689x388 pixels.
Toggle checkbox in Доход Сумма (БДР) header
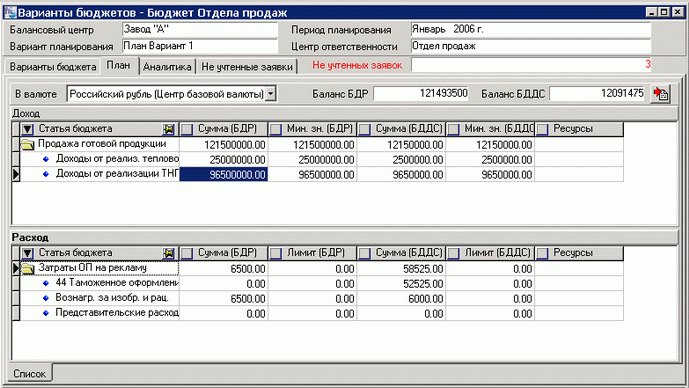pyautogui.click(x=187, y=129)
